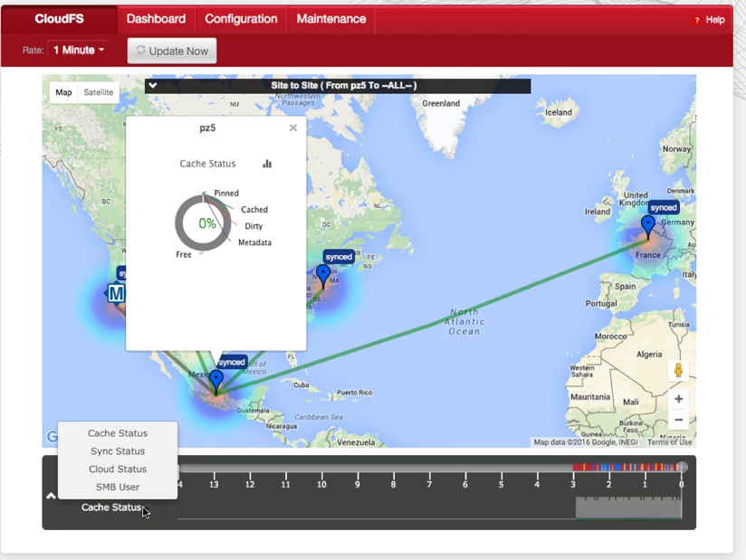Click the Site to Site header bar

pyautogui.click(x=338, y=86)
